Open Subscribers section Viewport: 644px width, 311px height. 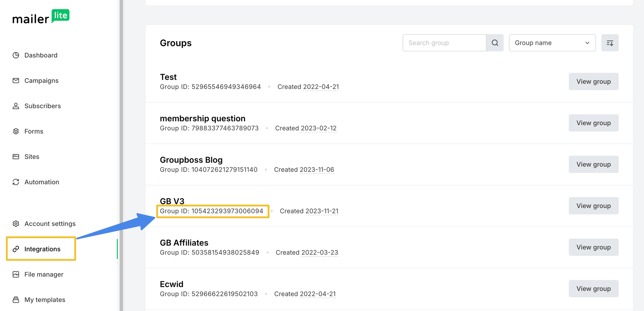click(43, 106)
